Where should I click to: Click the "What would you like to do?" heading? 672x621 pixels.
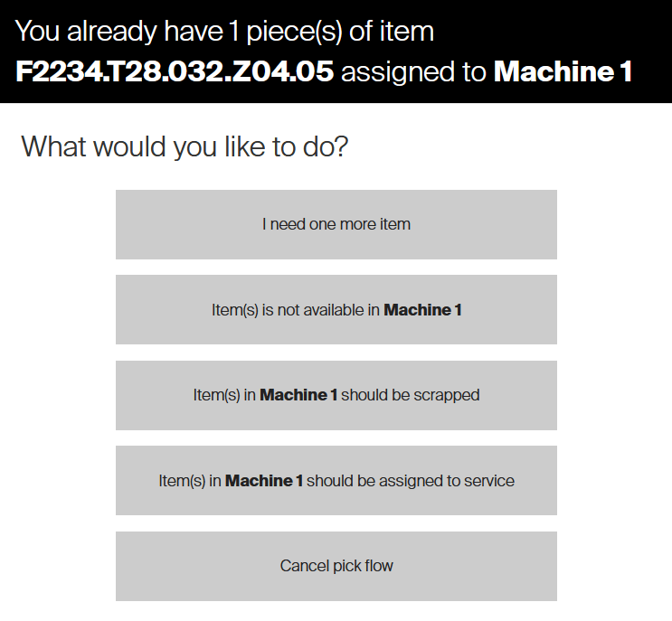tap(185, 146)
